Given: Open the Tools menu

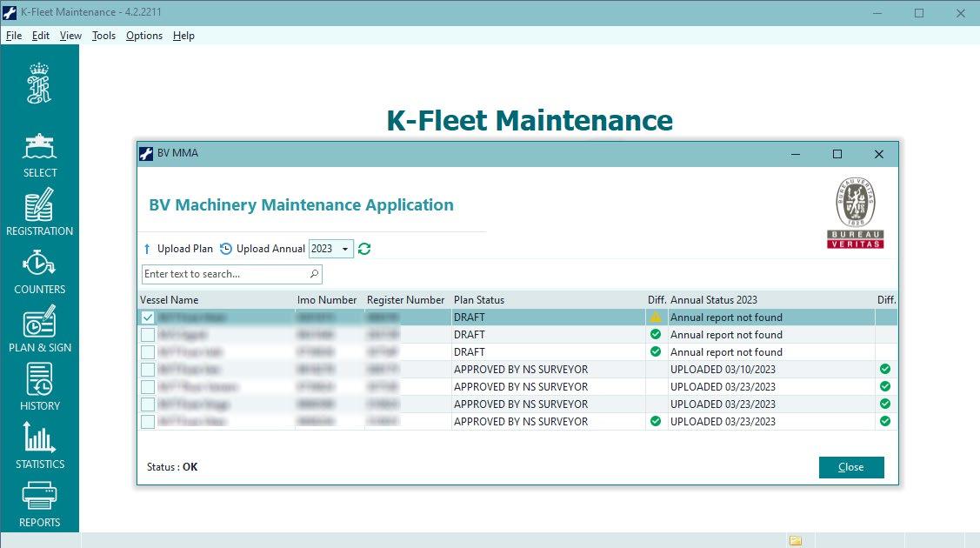Looking at the screenshot, I should pyautogui.click(x=103, y=36).
